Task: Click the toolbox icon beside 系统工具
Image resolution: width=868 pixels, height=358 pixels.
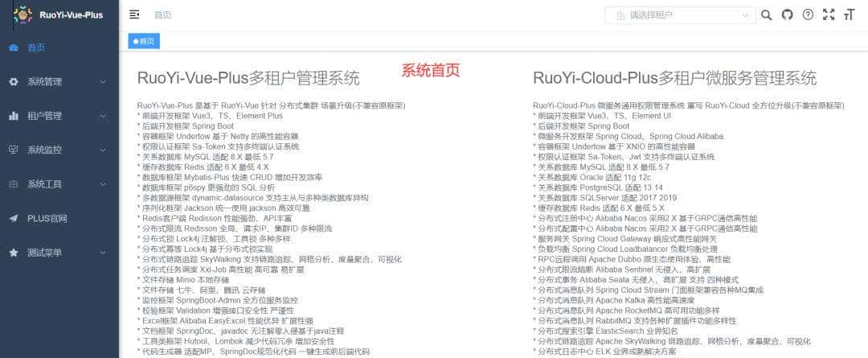Action: (x=14, y=184)
